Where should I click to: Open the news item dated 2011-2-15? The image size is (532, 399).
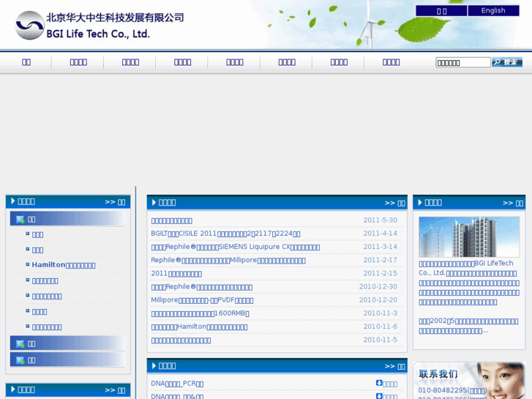coord(176,273)
